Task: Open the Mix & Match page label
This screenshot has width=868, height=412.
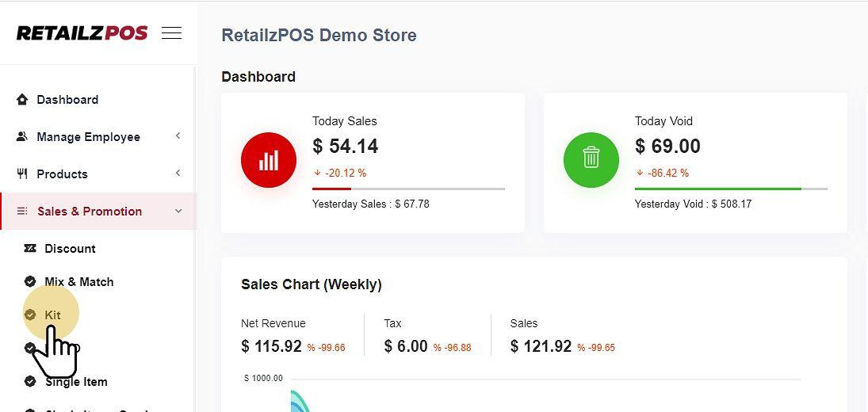Action: point(78,282)
